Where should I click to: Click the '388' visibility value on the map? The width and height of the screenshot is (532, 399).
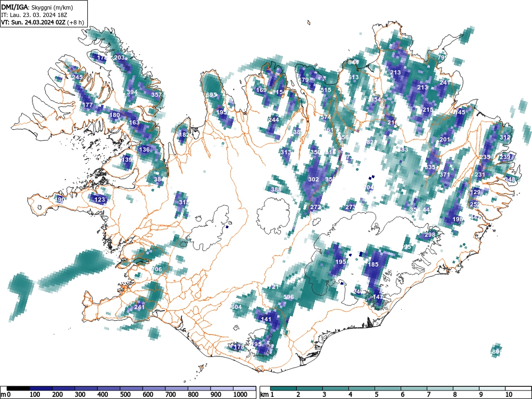pyautogui.click(x=276, y=189)
